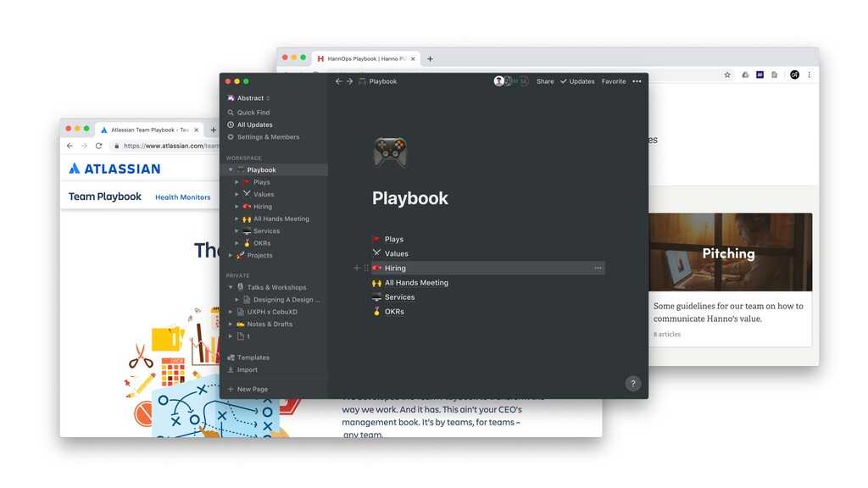Click the back arrow in the Atlassian browser
Screen dimensions: 868x488
(70, 146)
